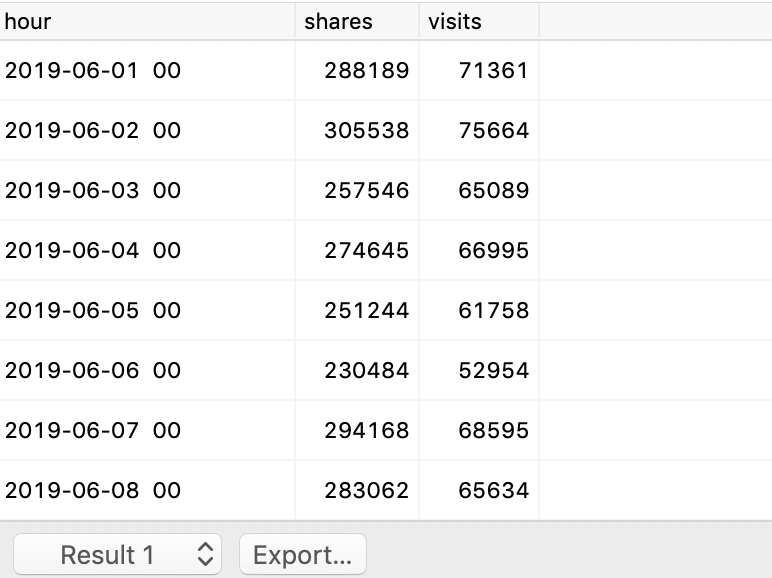772x578 pixels.
Task: Open the Result 1 dropdown selector
Action: click(x=117, y=555)
